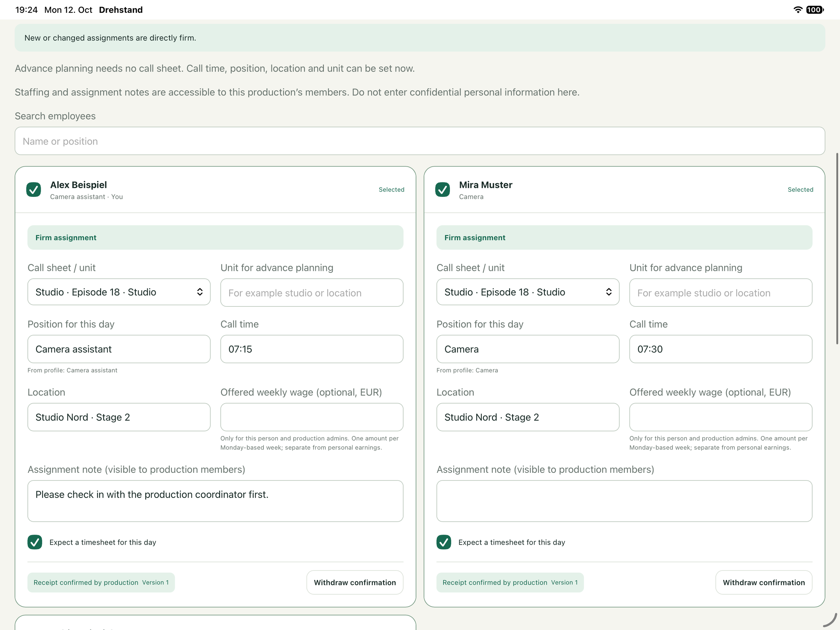Focus the Search employees field

click(420, 141)
